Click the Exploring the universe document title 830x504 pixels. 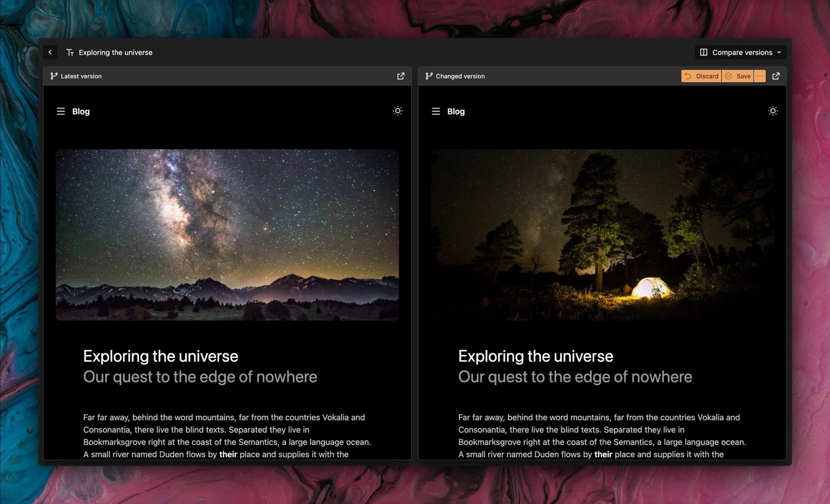(115, 52)
